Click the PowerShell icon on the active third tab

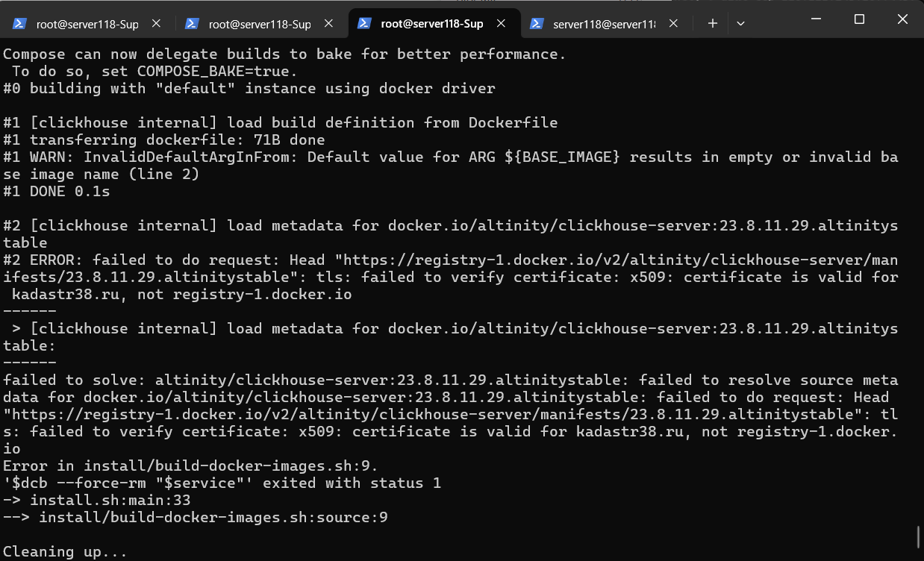tap(364, 24)
